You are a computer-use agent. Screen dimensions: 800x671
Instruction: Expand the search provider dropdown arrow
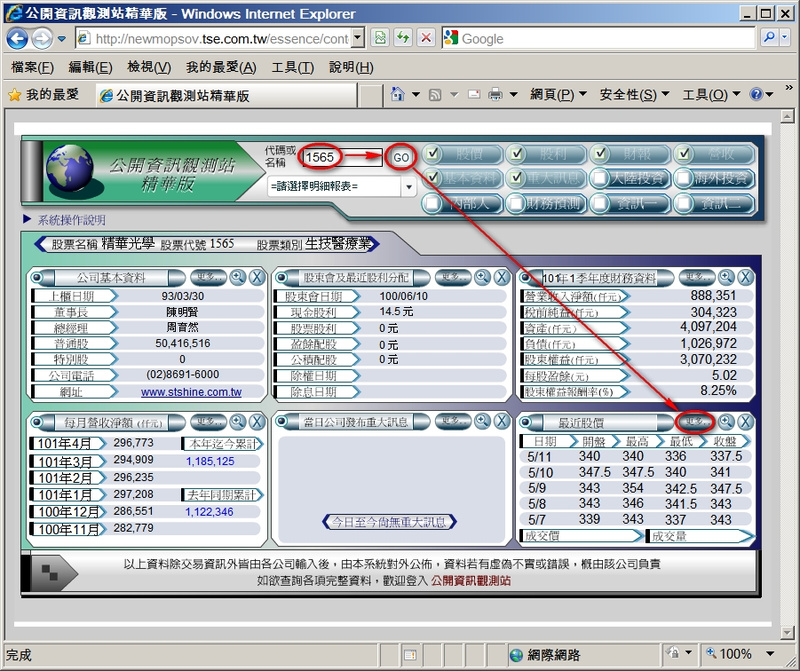coord(787,37)
